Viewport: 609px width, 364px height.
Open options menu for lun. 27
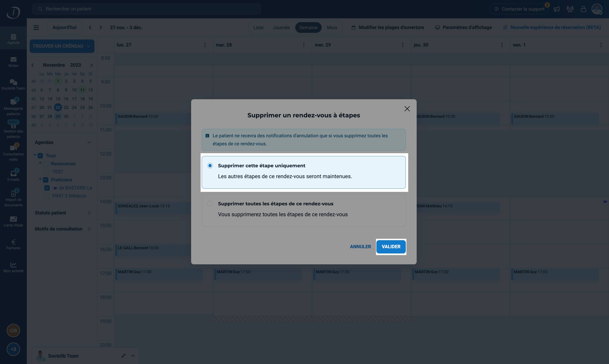[x=205, y=45]
